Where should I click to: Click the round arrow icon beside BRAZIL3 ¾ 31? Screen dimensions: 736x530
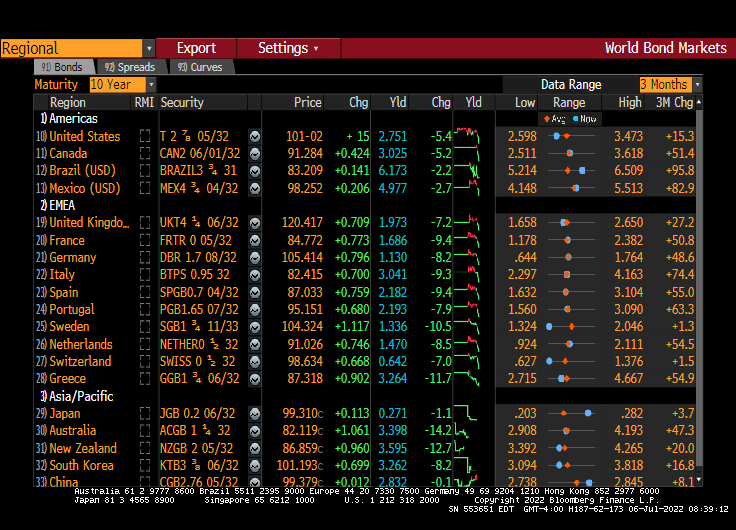click(x=255, y=171)
